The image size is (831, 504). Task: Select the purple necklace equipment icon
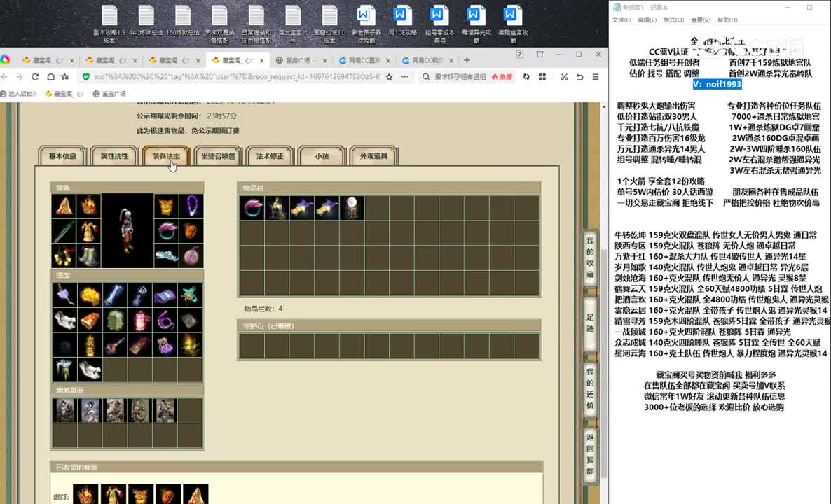(x=191, y=206)
